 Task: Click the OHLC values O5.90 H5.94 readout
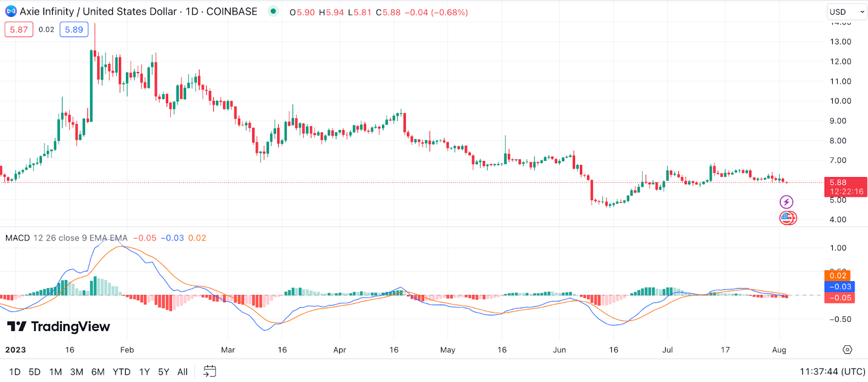(x=317, y=12)
